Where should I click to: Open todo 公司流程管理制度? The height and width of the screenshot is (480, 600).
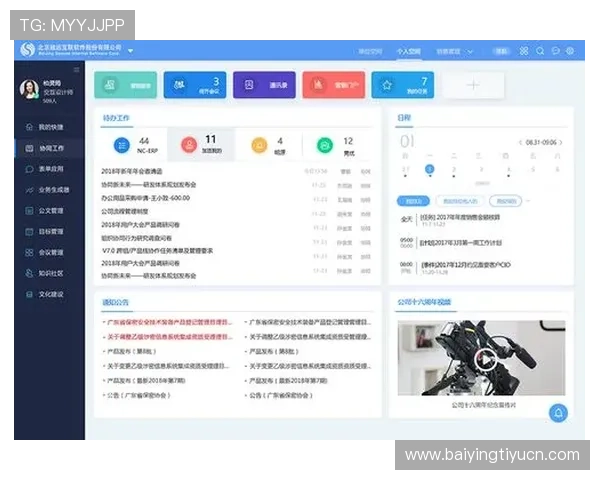click(x=124, y=211)
